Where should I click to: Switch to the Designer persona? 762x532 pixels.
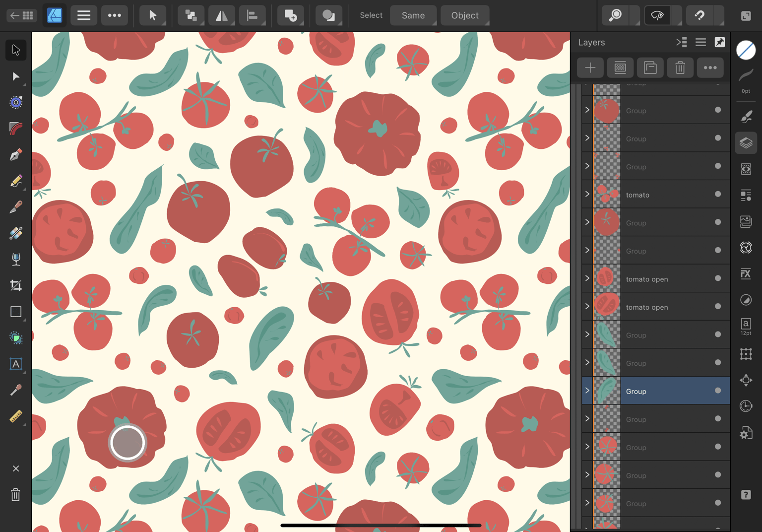55,15
